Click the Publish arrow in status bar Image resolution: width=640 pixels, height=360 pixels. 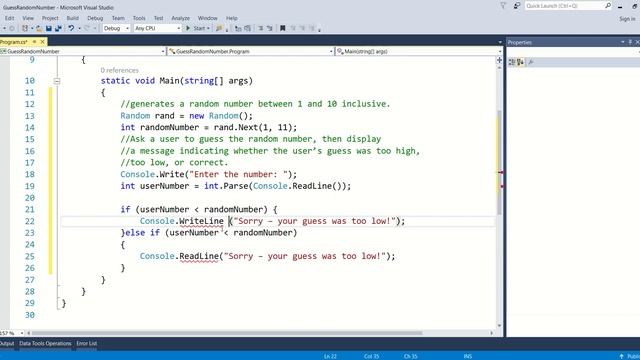621,356
